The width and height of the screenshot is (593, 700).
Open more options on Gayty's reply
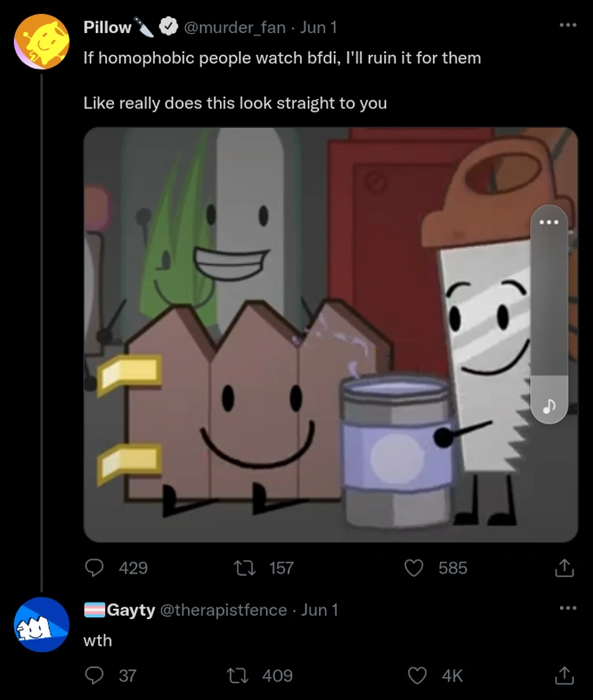568,608
